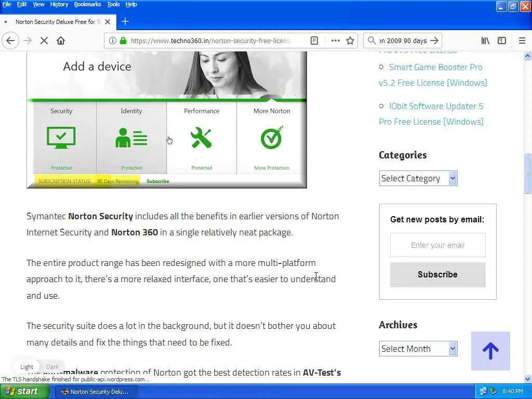Viewport: 532px width, 399px height.
Task: Close the Norton Security Deluxe tab
Action: click(108, 22)
